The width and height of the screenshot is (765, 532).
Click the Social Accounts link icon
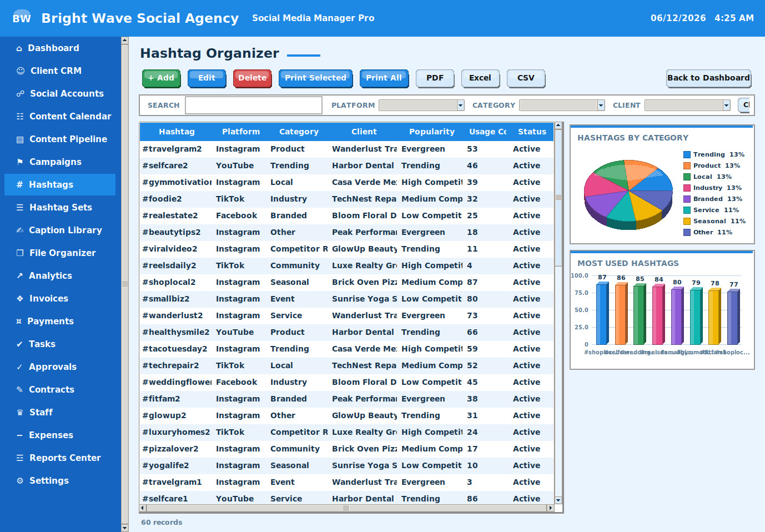coord(21,94)
